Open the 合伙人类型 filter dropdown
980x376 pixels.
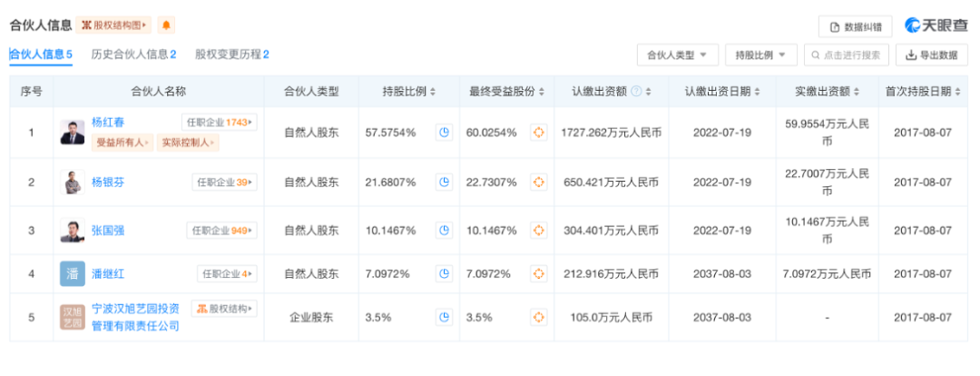point(677,55)
